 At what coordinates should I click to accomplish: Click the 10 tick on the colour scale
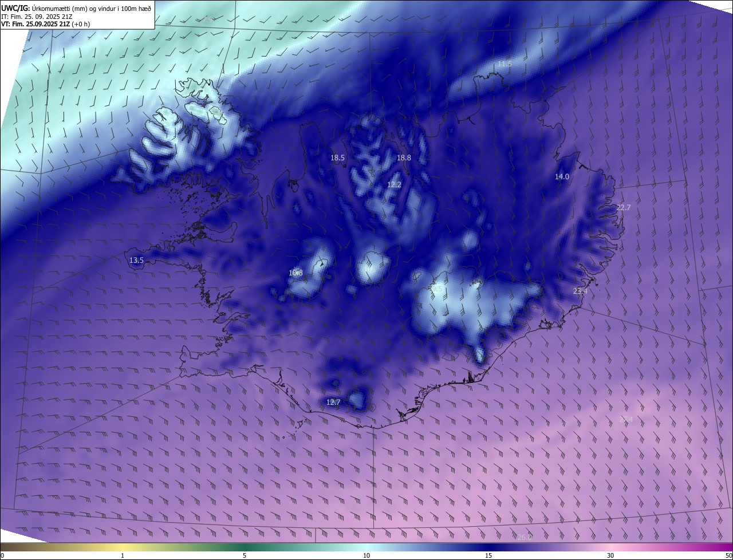coord(366,555)
